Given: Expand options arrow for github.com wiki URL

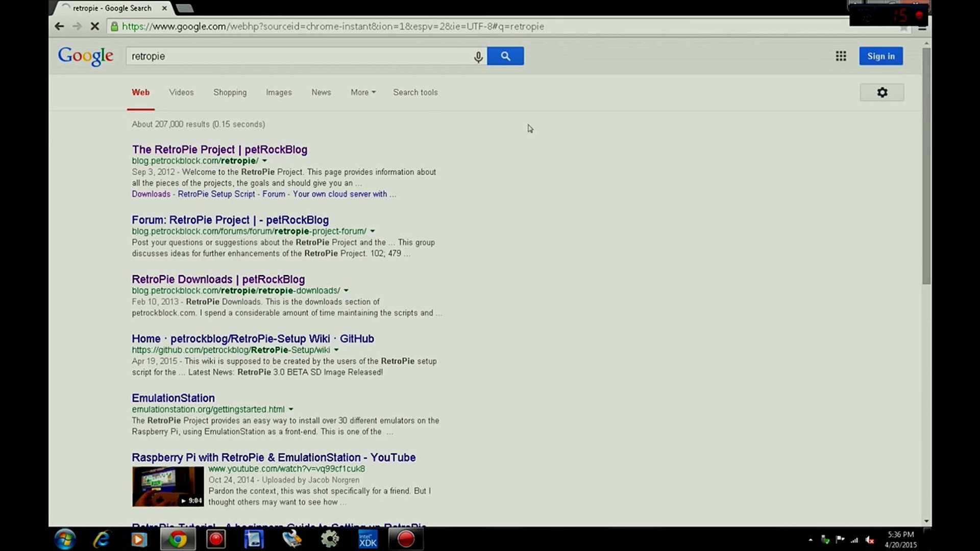Looking at the screenshot, I should click(336, 350).
